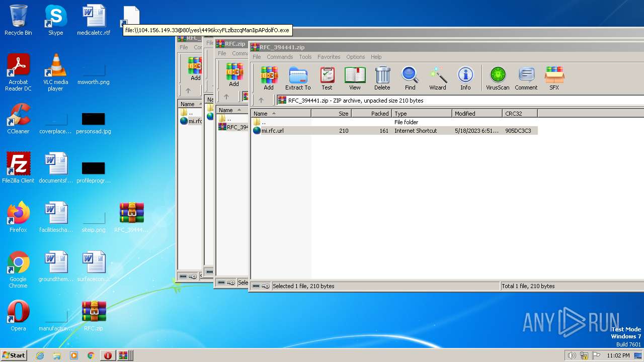The height and width of the screenshot is (362, 644).
Task: Open the Options menu
Action: click(x=355, y=57)
